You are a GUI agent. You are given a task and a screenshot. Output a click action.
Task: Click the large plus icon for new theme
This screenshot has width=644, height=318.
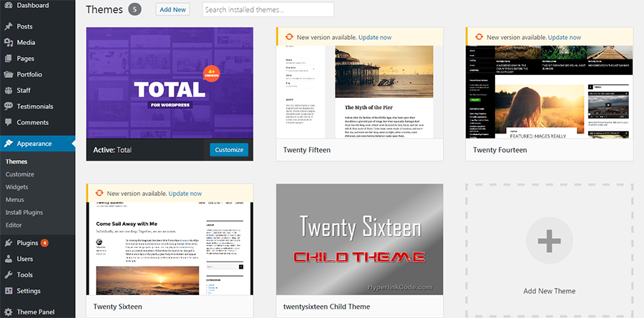(550, 240)
